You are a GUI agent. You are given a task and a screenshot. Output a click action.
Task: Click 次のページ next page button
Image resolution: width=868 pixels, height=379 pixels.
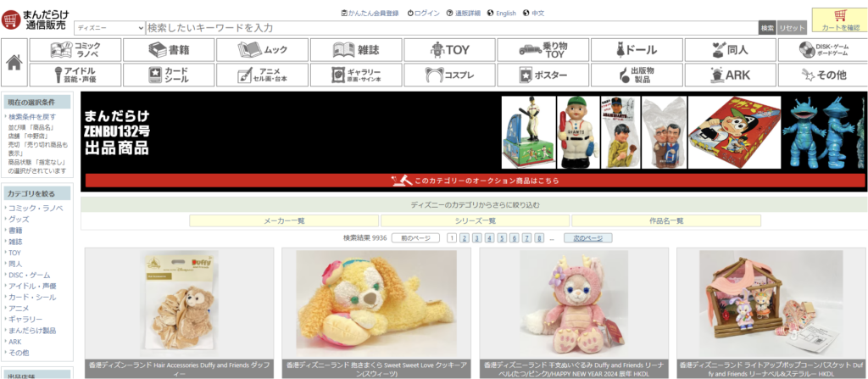point(587,238)
